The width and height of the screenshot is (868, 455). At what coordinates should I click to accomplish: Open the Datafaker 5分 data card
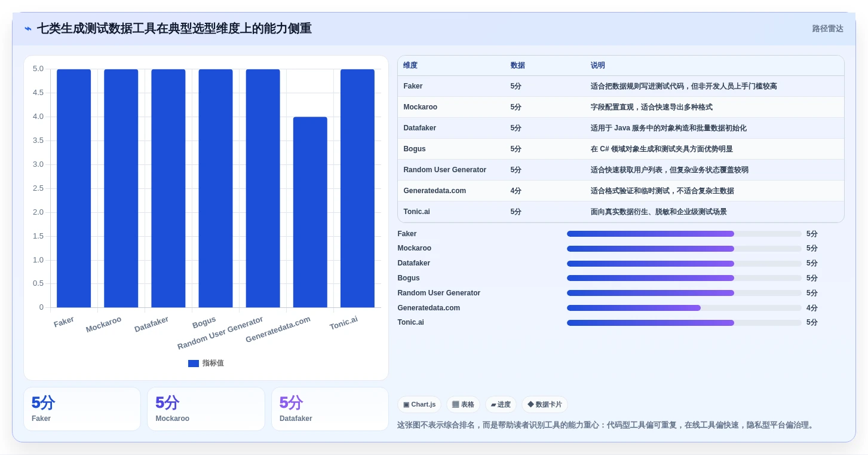(x=330, y=409)
